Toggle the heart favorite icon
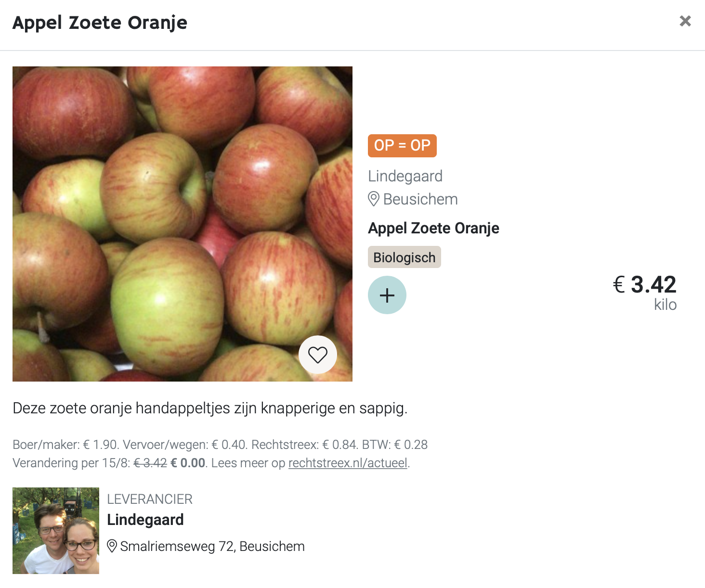Viewport: 705px width, 588px height. tap(318, 355)
